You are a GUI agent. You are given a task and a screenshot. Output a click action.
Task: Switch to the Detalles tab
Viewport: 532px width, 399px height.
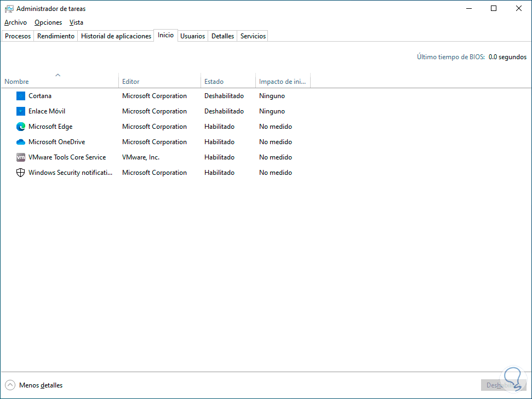click(222, 36)
